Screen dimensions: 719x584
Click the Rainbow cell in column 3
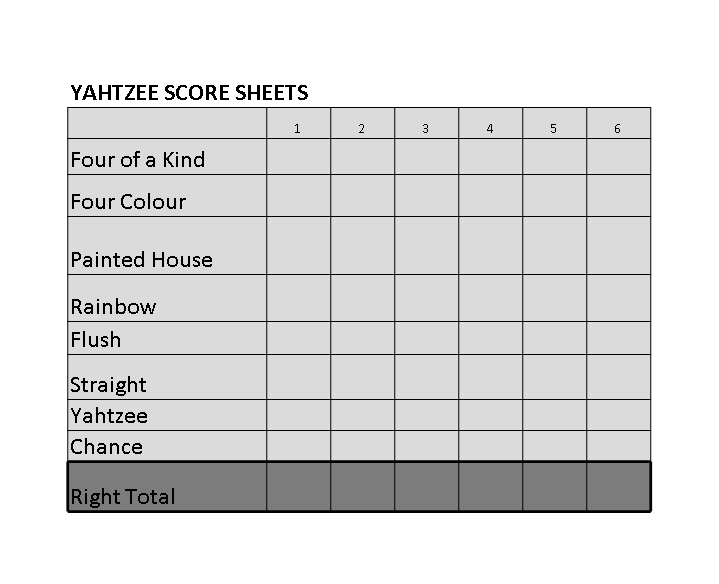[x=426, y=298]
